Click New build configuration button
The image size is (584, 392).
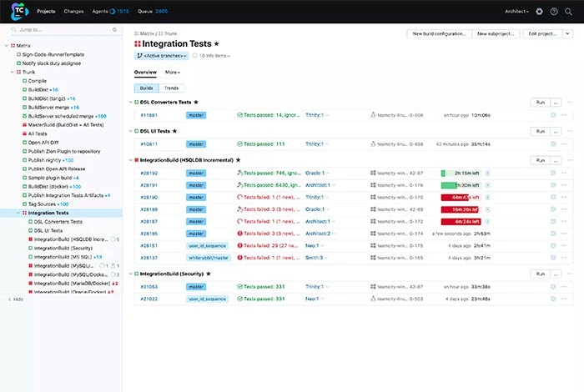click(x=439, y=33)
